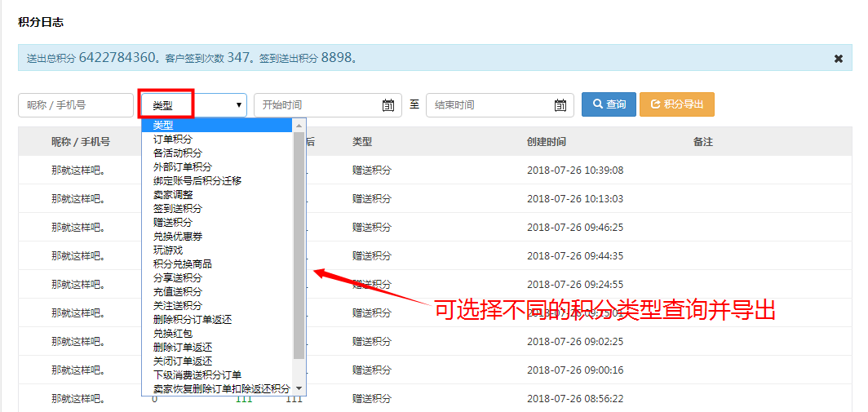
Task: Select 卖家调整 from the type list
Action: pyautogui.click(x=173, y=195)
